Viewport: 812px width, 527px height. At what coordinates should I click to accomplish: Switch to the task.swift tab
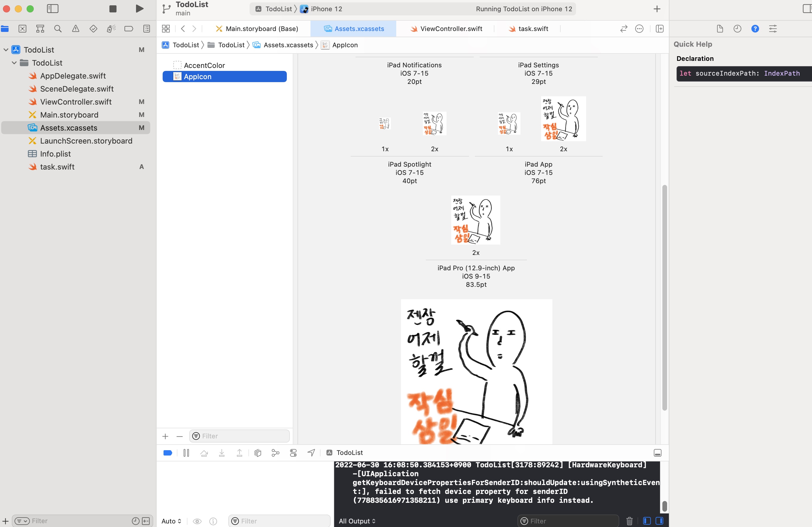[x=532, y=29]
